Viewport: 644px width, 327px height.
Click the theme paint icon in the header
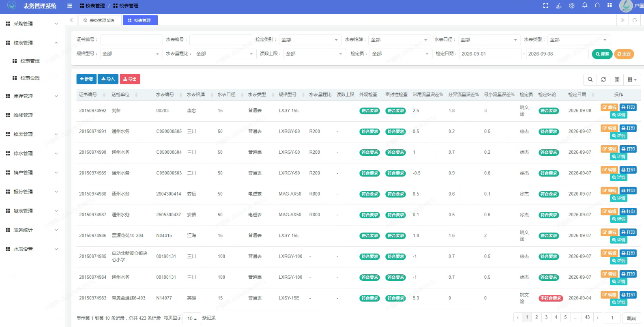(x=559, y=6)
